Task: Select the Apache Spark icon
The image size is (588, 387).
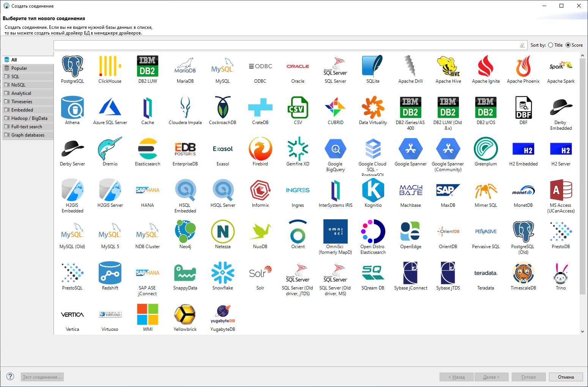Action: point(561,66)
